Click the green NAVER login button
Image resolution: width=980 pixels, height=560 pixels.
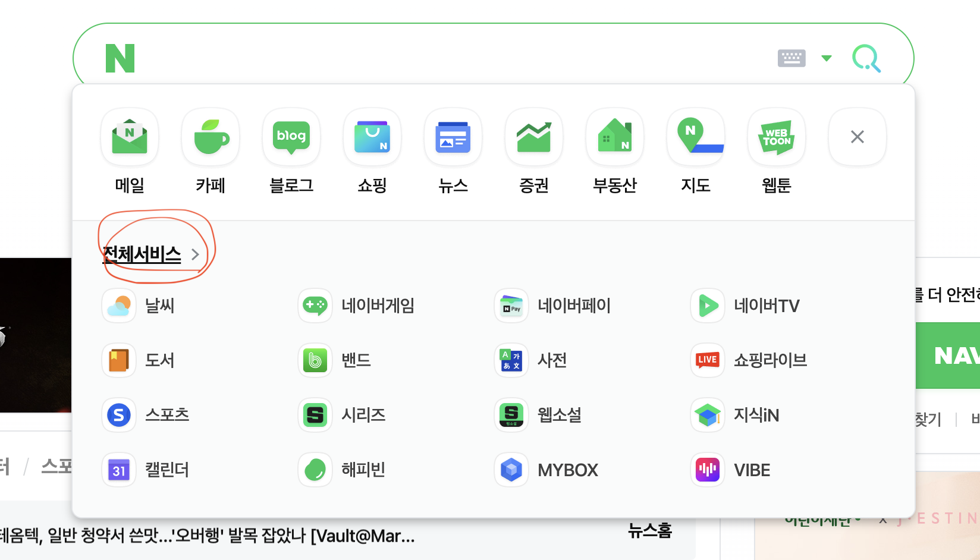(x=948, y=355)
